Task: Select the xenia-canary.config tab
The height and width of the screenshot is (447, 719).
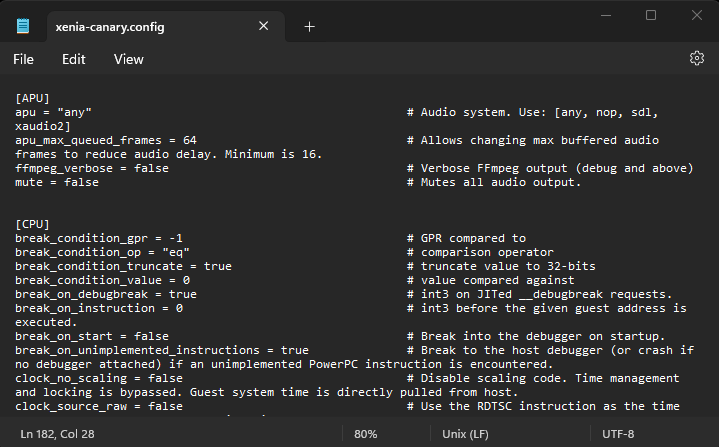Action: point(166,27)
